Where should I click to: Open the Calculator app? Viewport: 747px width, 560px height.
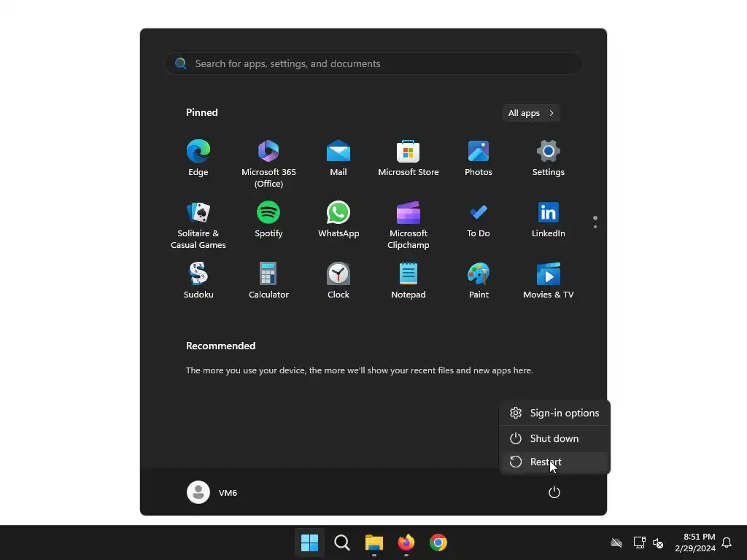(x=268, y=281)
